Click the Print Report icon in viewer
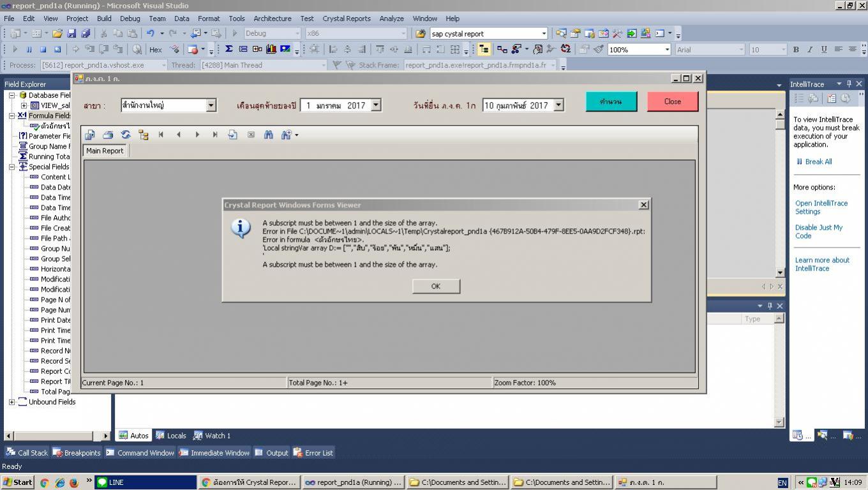868x490 pixels. pyautogui.click(x=108, y=135)
